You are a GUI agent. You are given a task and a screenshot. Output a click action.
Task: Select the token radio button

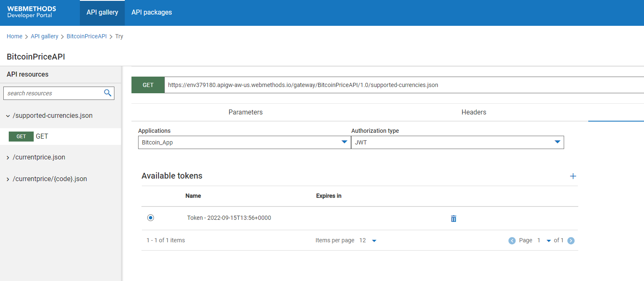[151, 218]
